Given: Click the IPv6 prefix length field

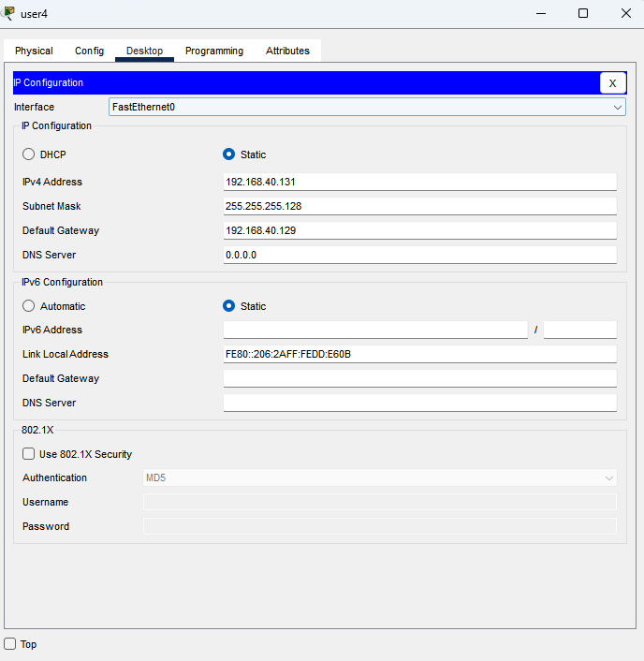Looking at the screenshot, I should coord(580,330).
